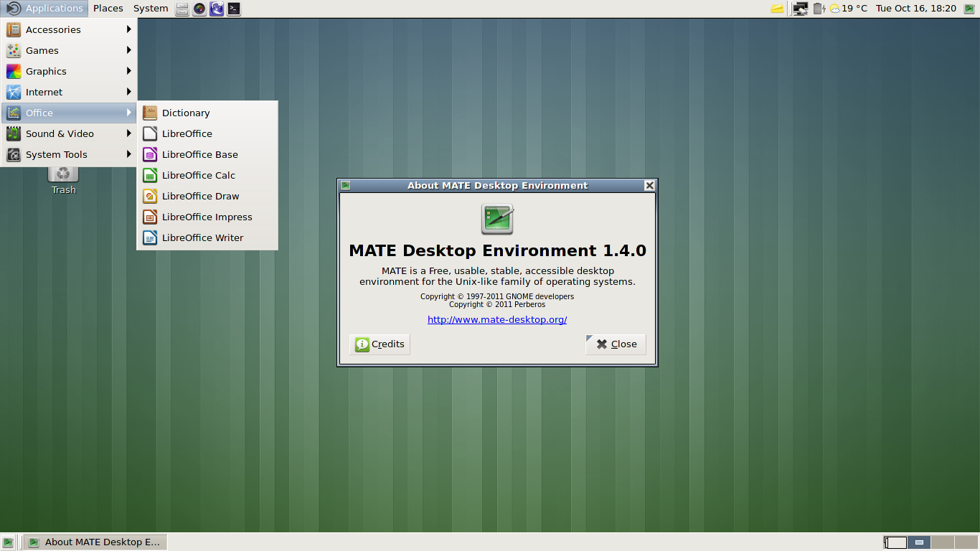
Task: Click the camera lens launcher icon in panel
Action: (199, 9)
